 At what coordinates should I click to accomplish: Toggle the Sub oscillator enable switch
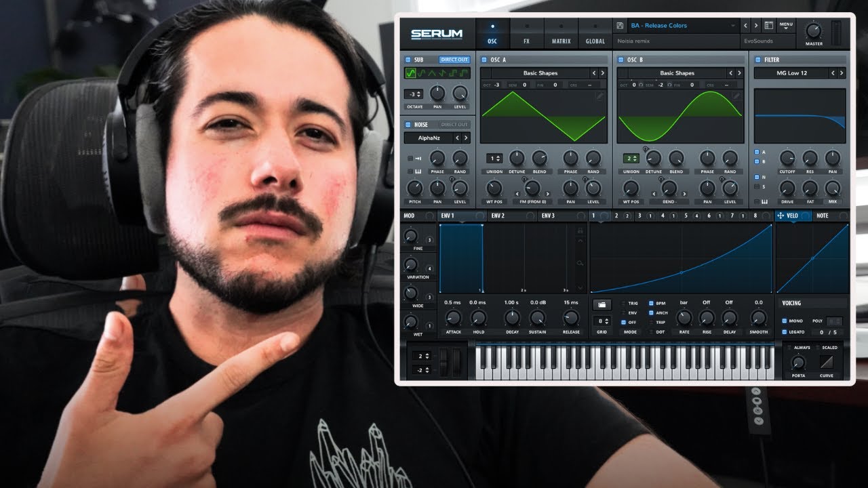point(408,60)
